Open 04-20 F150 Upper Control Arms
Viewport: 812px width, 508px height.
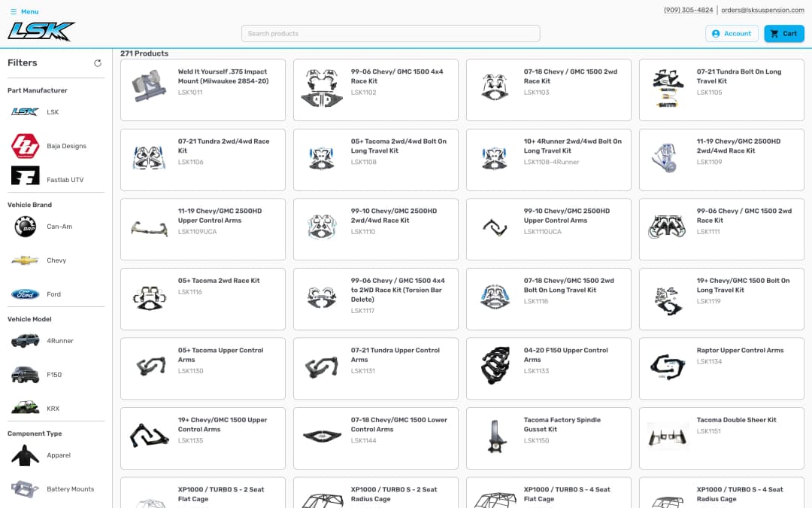548,369
